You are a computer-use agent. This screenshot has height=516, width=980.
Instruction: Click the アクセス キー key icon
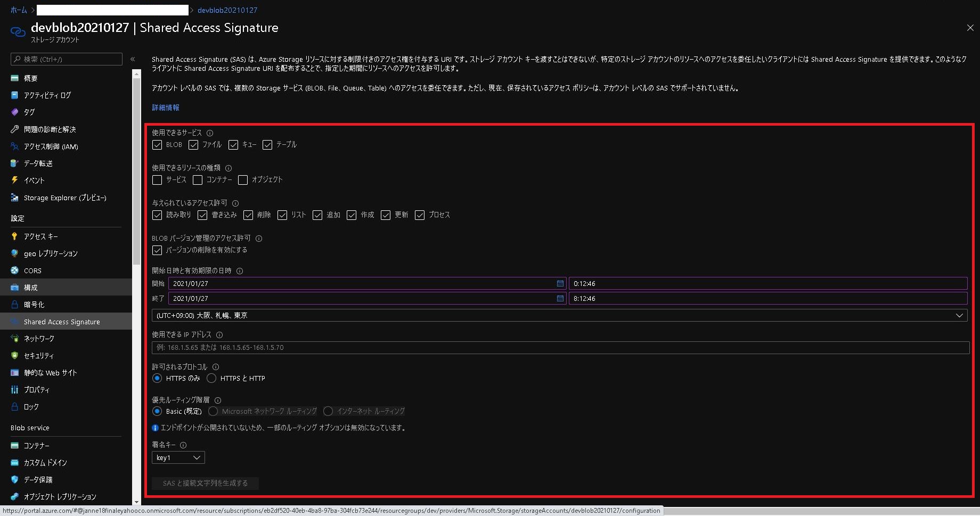[15, 236]
